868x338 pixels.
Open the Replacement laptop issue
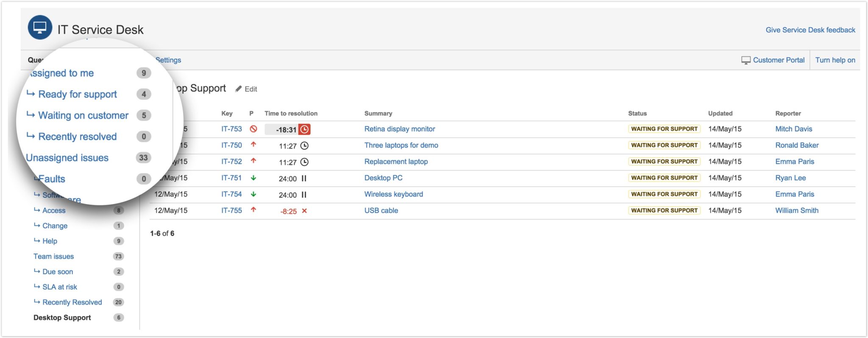tap(396, 162)
